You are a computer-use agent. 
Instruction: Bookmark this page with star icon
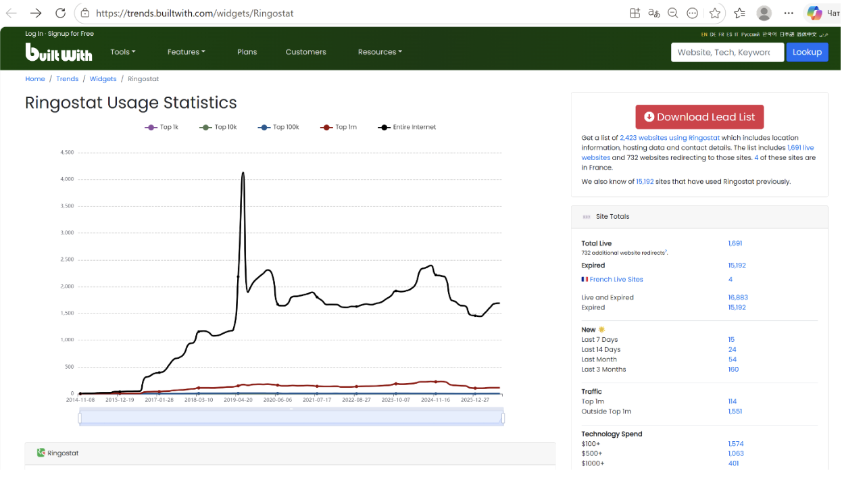pyautogui.click(x=715, y=13)
